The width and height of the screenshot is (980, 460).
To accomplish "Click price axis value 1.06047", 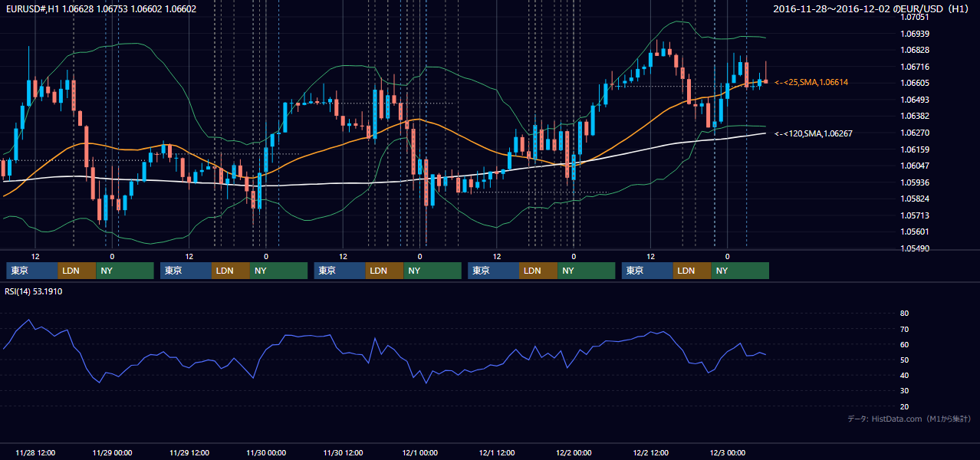I will tap(915, 166).
